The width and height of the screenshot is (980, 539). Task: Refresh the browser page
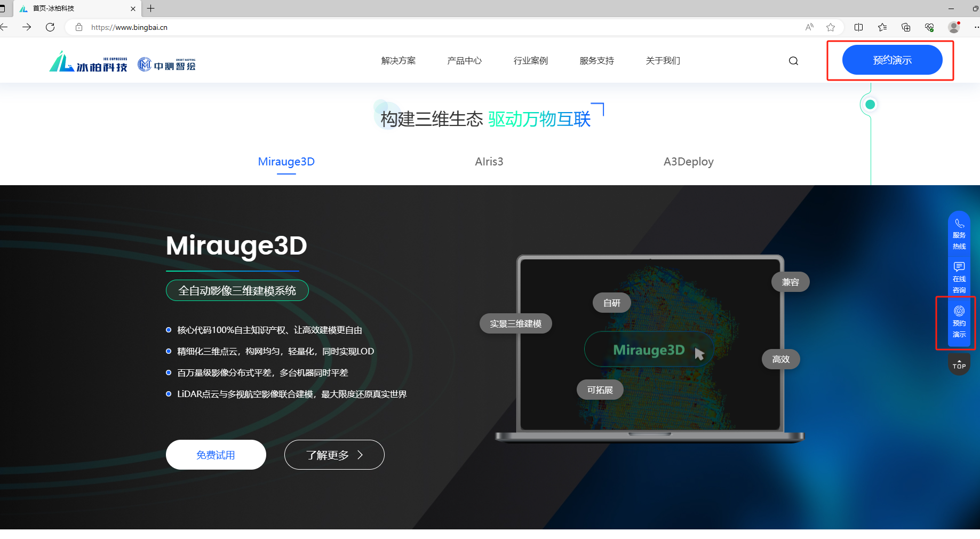pyautogui.click(x=50, y=27)
